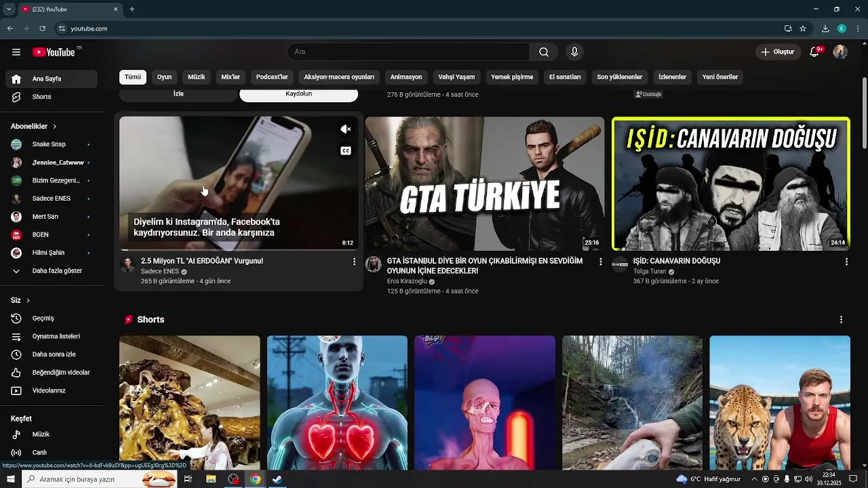
Task: Click the İzle button
Action: pyautogui.click(x=178, y=94)
